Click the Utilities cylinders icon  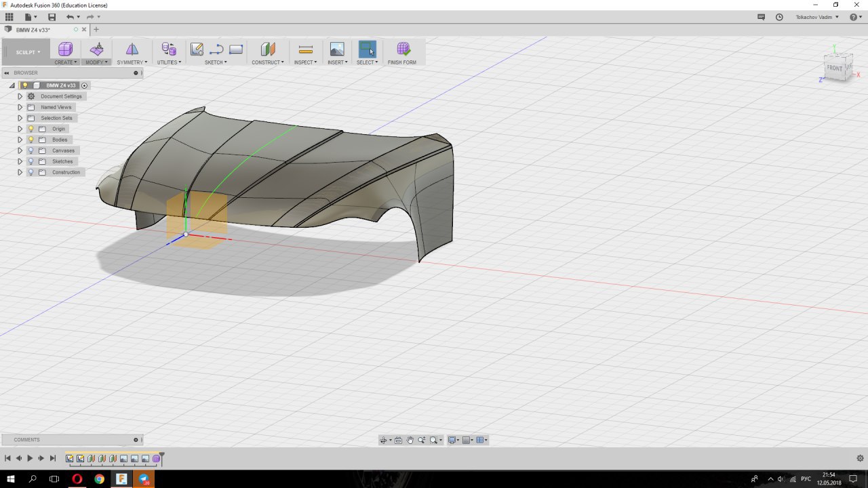click(x=169, y=49)
